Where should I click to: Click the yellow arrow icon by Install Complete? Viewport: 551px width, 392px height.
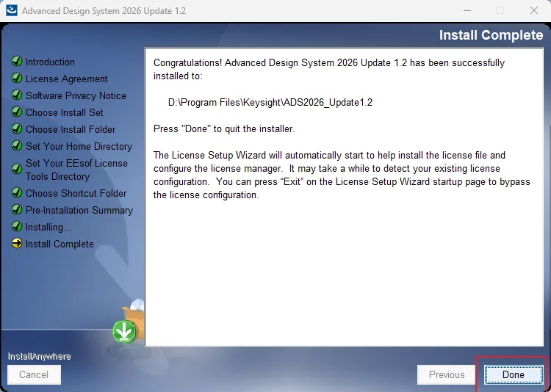pyautogui.click(x=16, y=243)
